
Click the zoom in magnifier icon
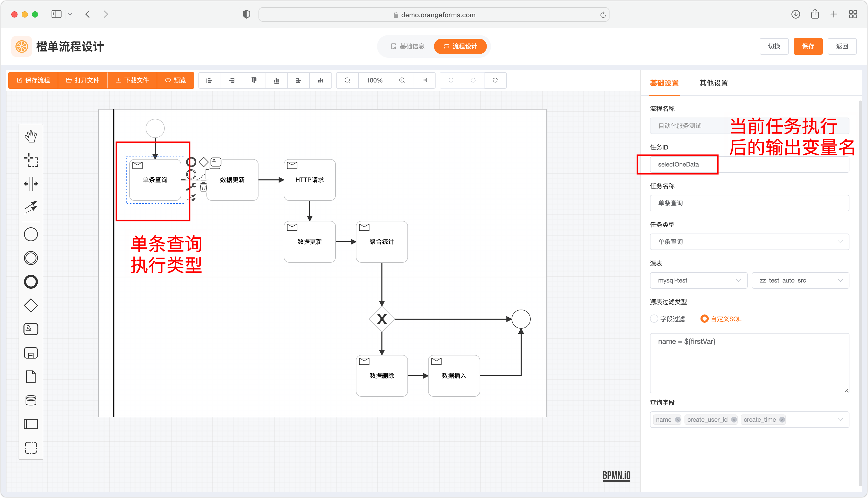coord(402,80)
